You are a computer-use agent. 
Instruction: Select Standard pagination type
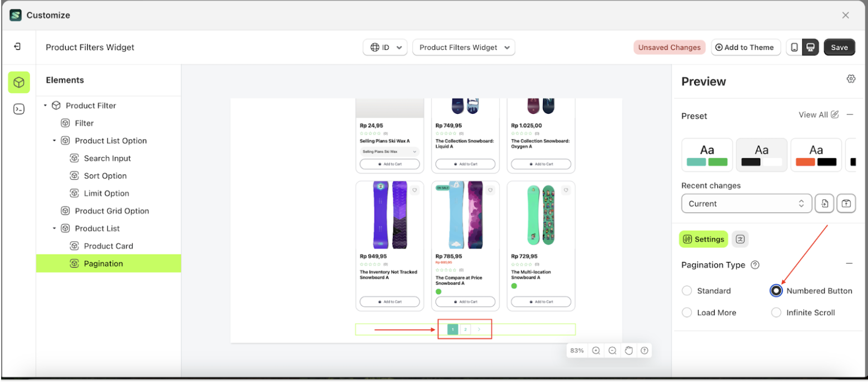687,291
